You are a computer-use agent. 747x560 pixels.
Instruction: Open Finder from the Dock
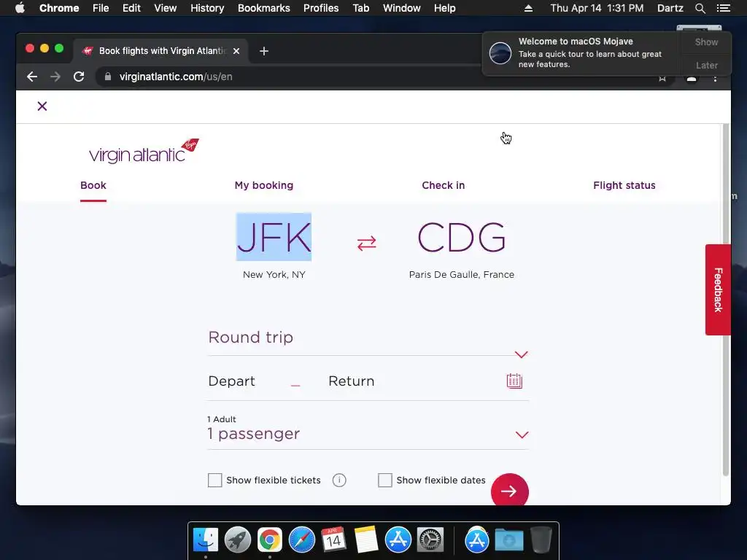(206, 540)
